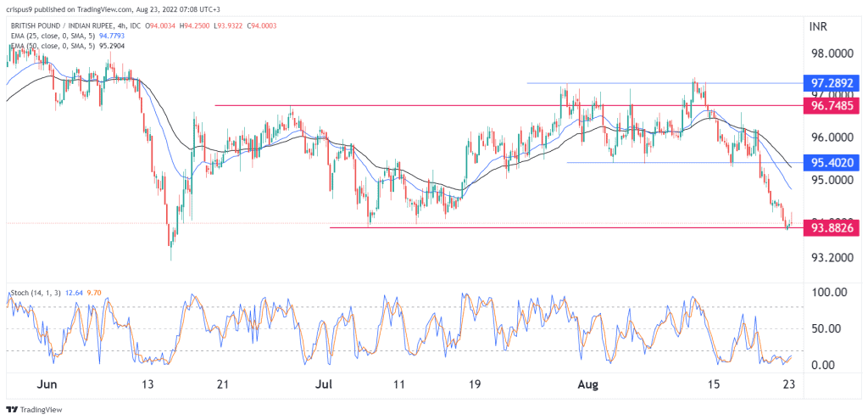The image size is (868, 420).
Task: Click the 19 date label on time axis
Action: (x=476, y=384)
